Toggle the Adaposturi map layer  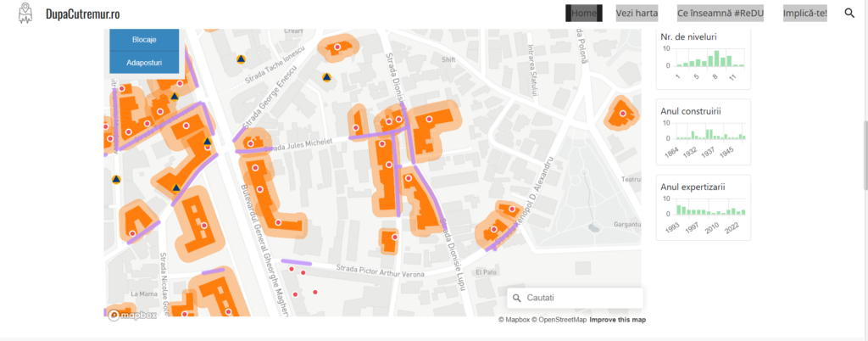click(x=144, y=62)
